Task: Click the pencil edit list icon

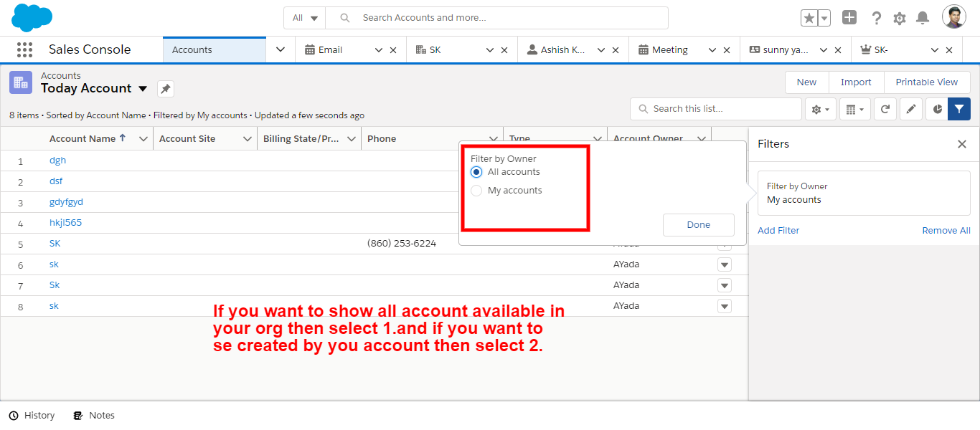Action: (x=911, y=109)
